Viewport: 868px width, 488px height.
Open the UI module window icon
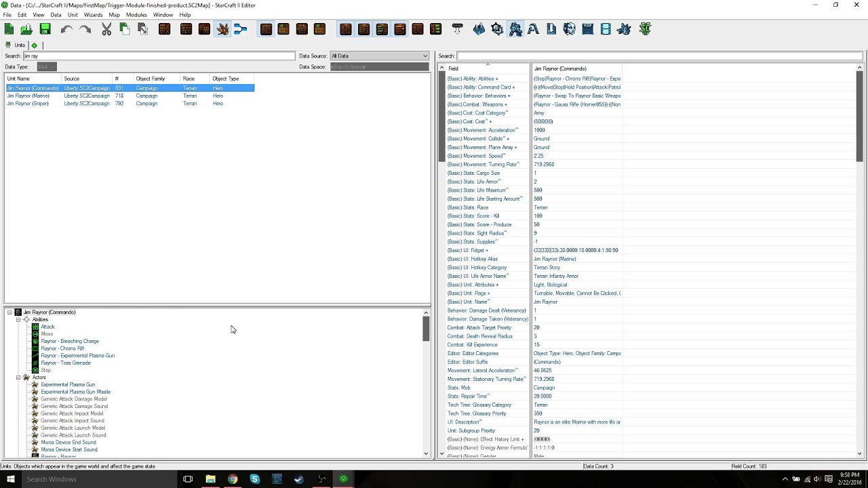point(588,29)
